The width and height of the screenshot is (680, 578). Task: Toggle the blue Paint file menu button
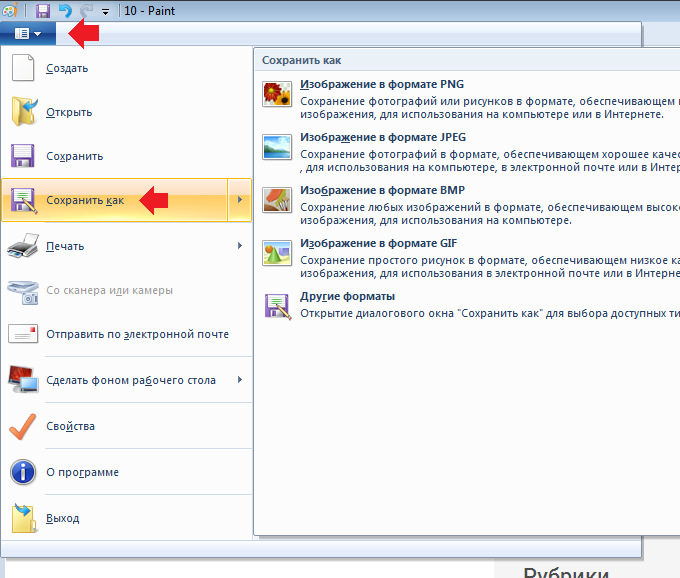click(28, 33)
